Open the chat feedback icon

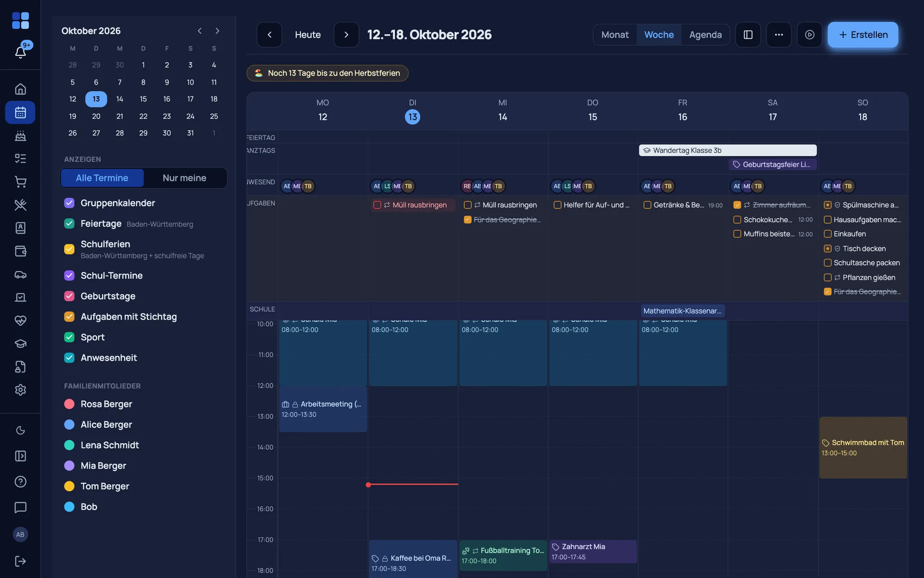coord(20,507)
